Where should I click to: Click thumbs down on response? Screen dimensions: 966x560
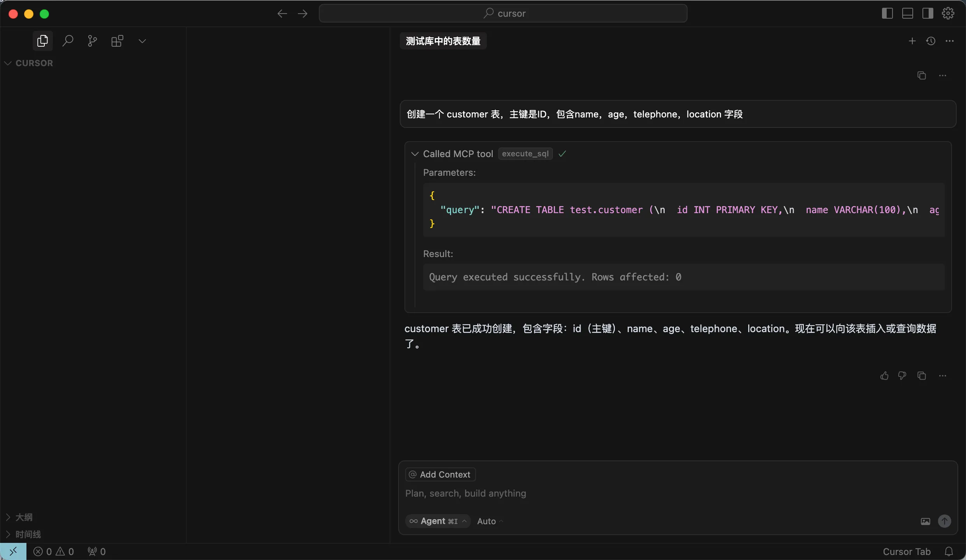click(x=902, y=376)
